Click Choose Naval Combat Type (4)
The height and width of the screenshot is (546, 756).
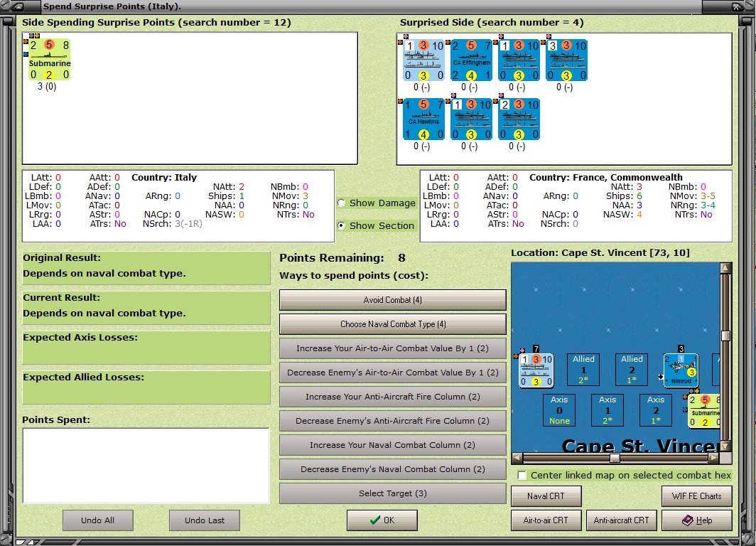pos(392,324)
